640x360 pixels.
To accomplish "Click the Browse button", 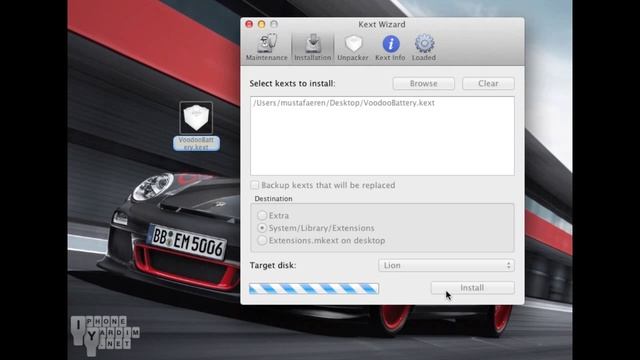I will [424, 83].
